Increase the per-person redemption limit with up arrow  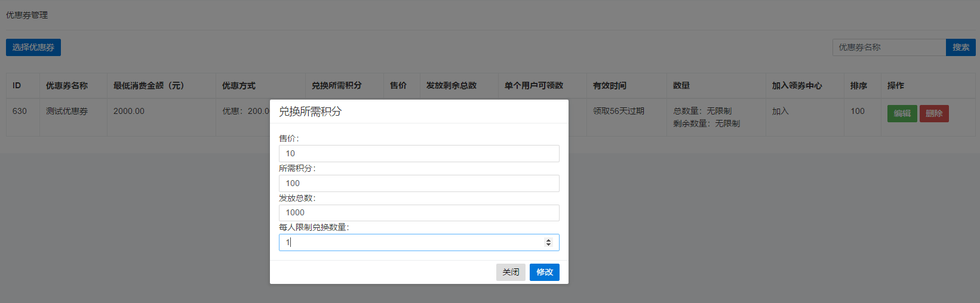click(x=548, y=240)
